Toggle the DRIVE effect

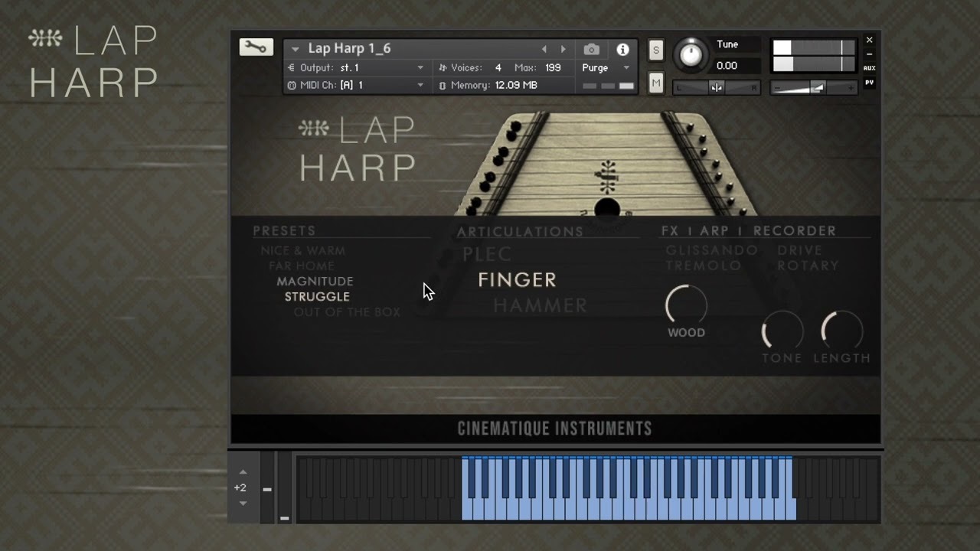coord(800,250)
